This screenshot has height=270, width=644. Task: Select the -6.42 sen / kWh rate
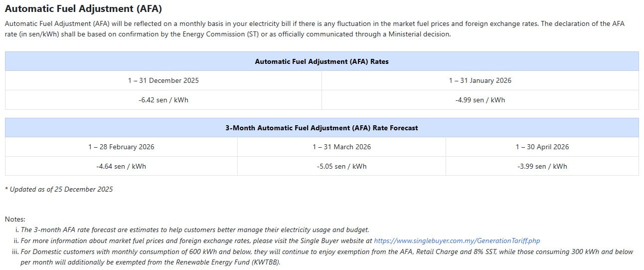[x=163, y=100]
